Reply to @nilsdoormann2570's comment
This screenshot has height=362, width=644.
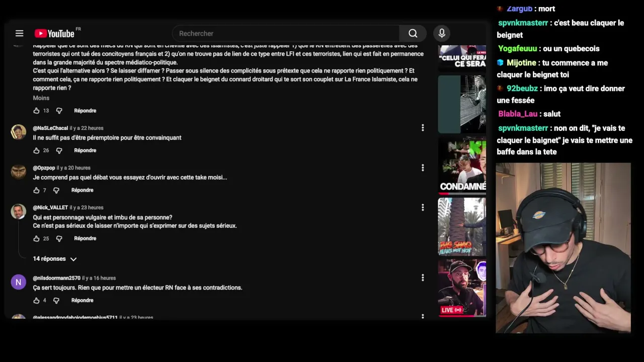[x=83, y=300]
